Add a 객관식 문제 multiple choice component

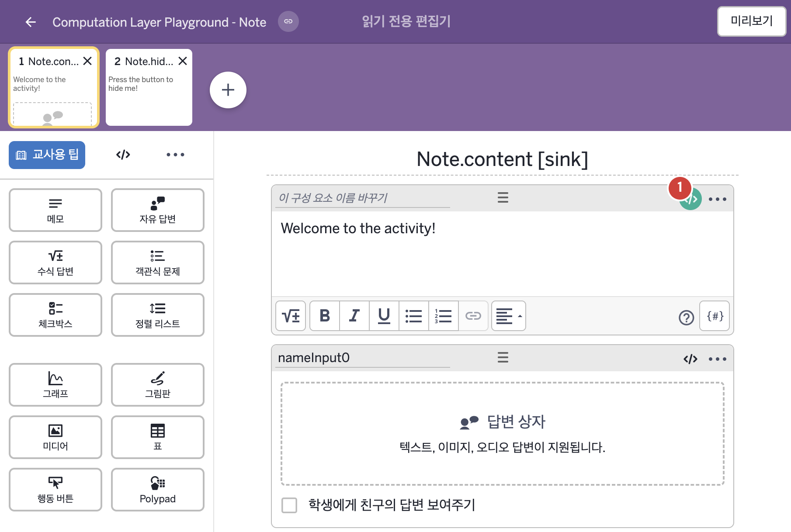(x=158, y=263)
